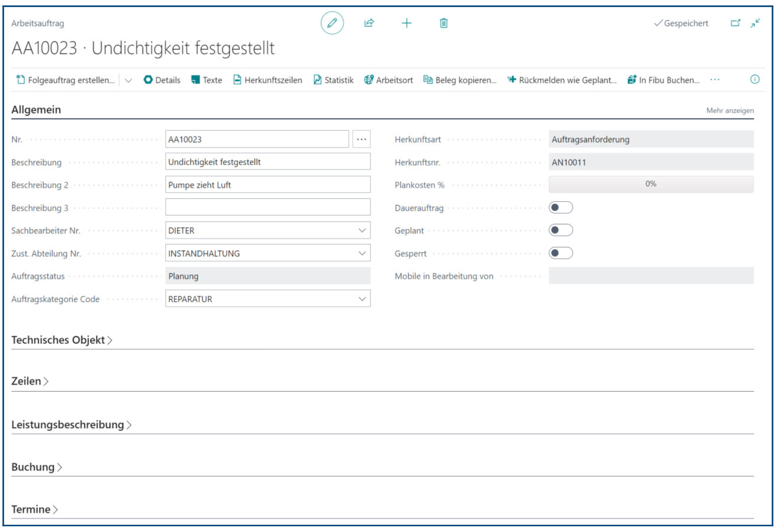
Task: Open Herkunftszeilen action
Action: coord(268,80)
